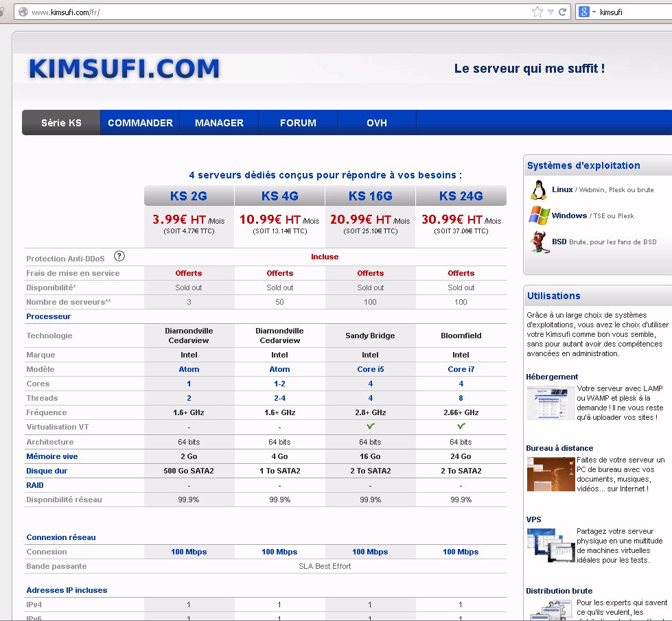Click the red Incluse Anti-DDoS text
The width and height of the screenshot is (672, 621).
click(x=325, y=257)
